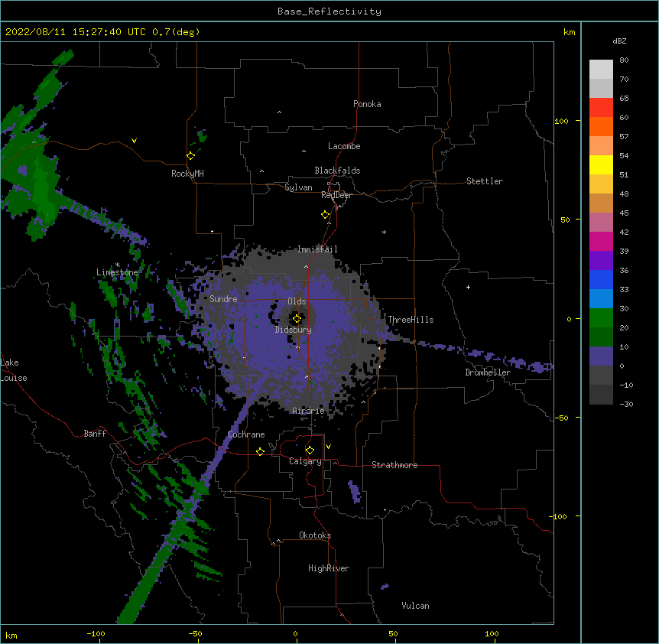Click the Lake Louise label
Image resolution: width=659 pixels, height=644 pixels.
(x=14, y=370)
